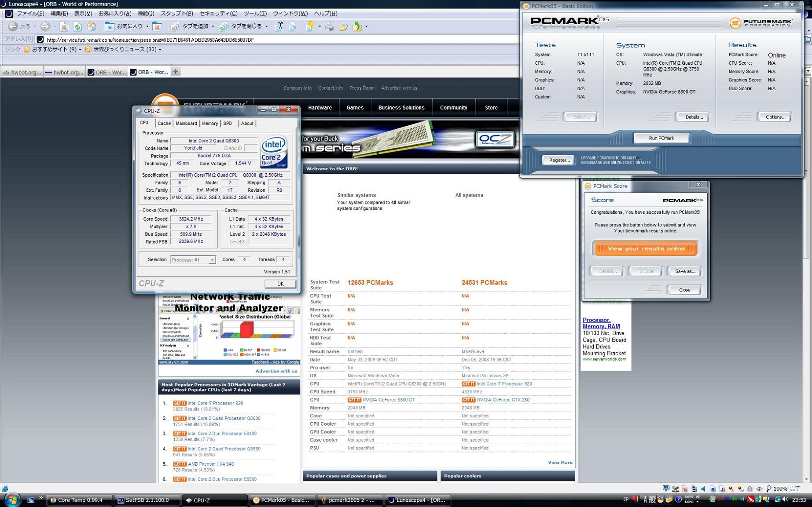Click the popup blocker status bar icon
812x507 pixels.
[666, 489]
